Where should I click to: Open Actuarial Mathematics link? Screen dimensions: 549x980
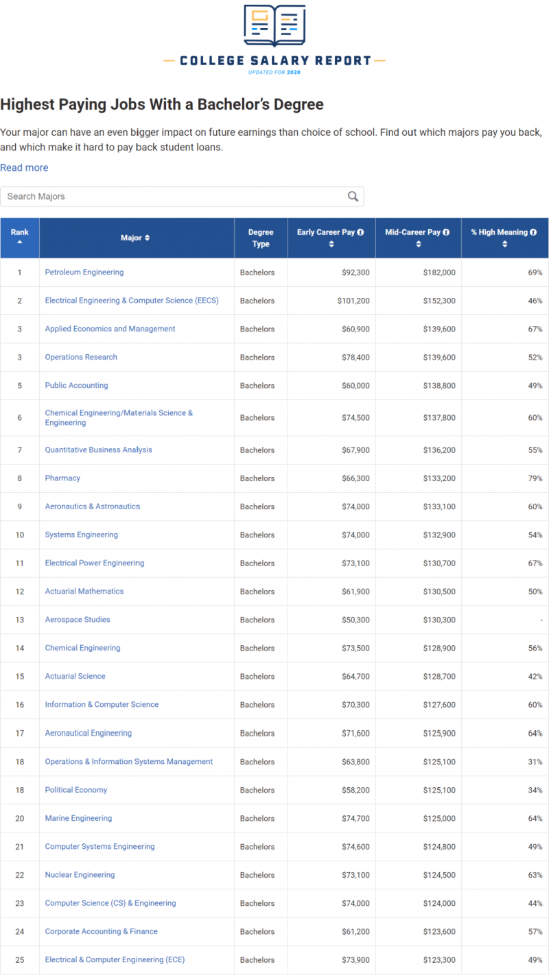[84, 591]
